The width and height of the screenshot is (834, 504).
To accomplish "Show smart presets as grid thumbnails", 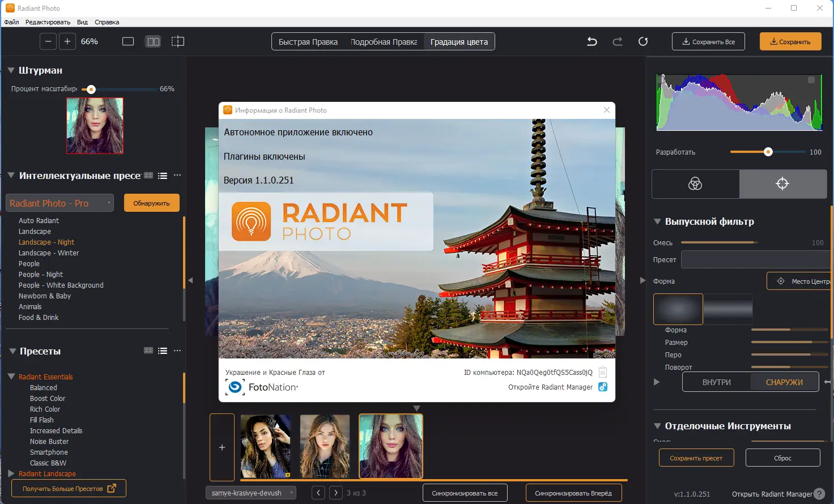I will 148,176.
